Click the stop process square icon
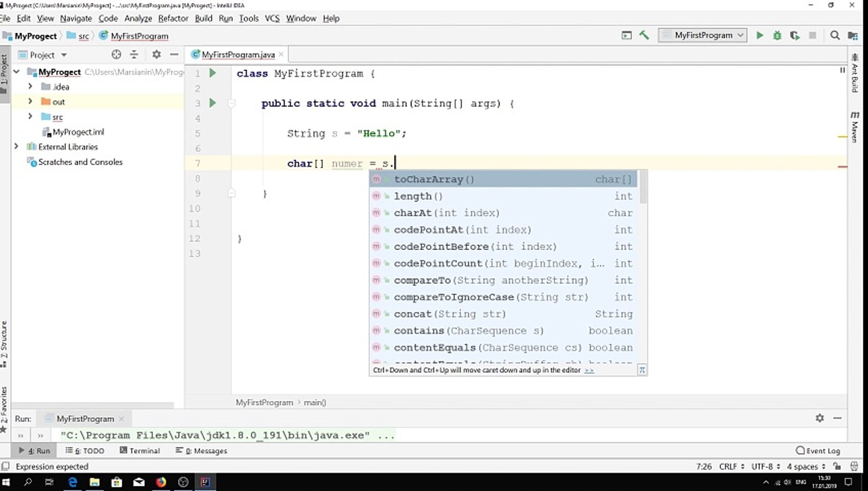This screenshot has height=491, width=868. coord(812,35)
